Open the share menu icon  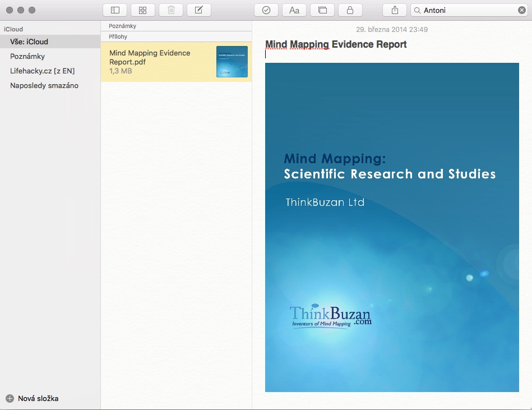click(x=395, y=10)
